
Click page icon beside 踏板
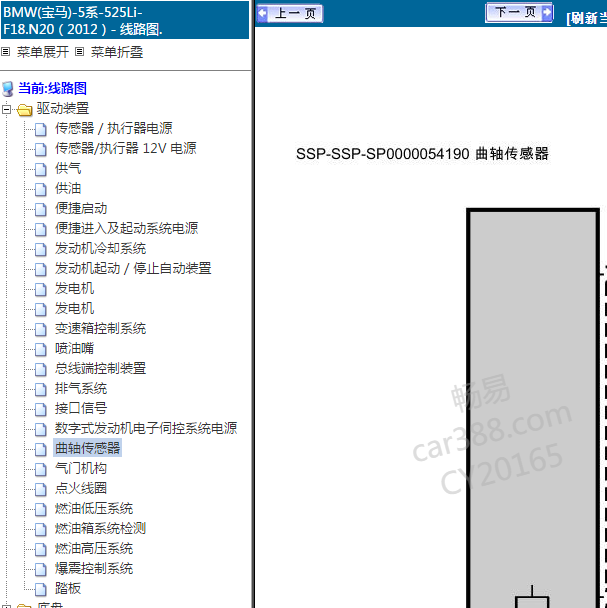tap(40, 589)
